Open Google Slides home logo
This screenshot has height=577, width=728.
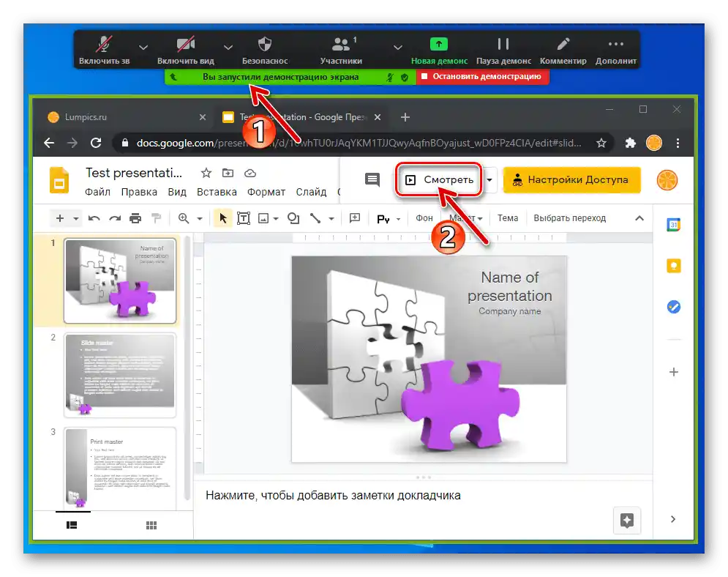pyautogui.click(x=59, y=180)
